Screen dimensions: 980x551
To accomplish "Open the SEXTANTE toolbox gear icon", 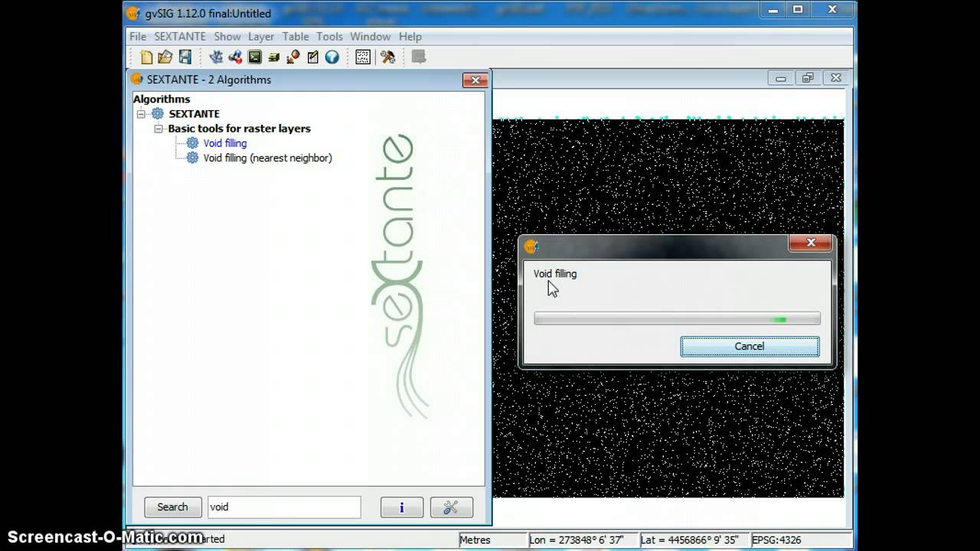I will tap(216, 57).
